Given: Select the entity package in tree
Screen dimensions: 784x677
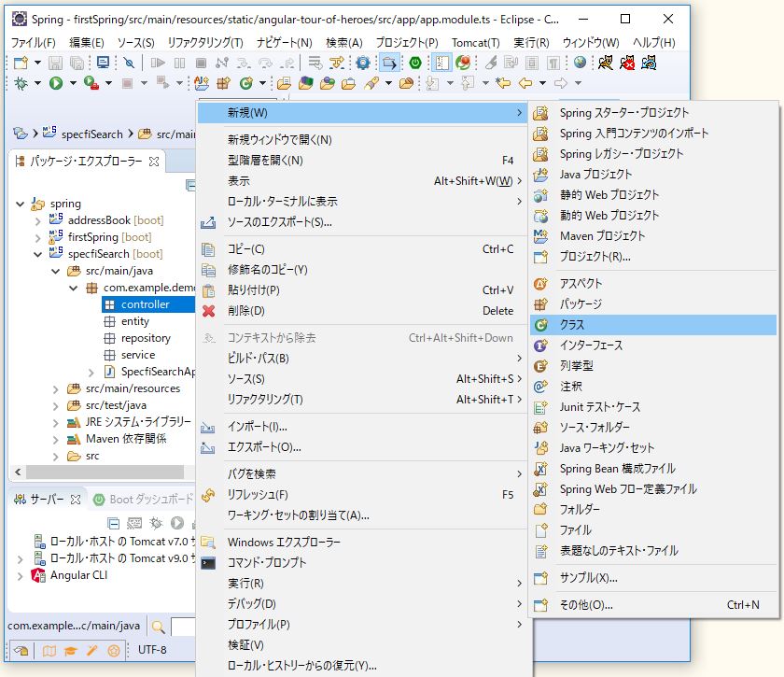Looking at the screenshot, I should (135, 321).
